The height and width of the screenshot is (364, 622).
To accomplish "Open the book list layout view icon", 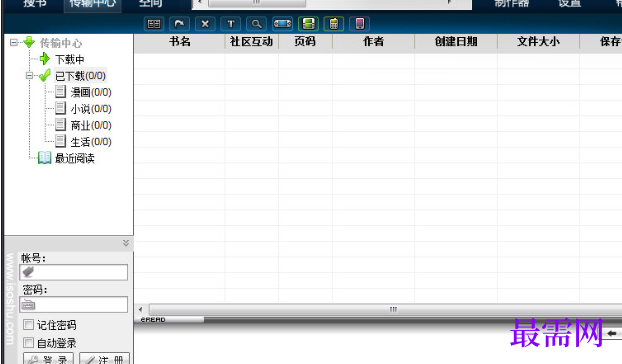I will pos(154,24).
